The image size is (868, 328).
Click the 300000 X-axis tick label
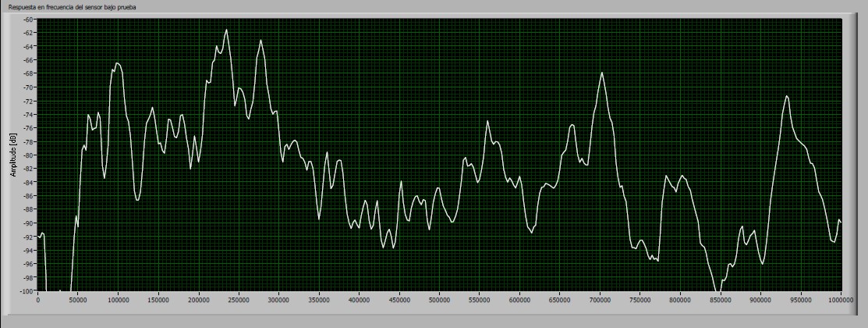coord(278,300)
